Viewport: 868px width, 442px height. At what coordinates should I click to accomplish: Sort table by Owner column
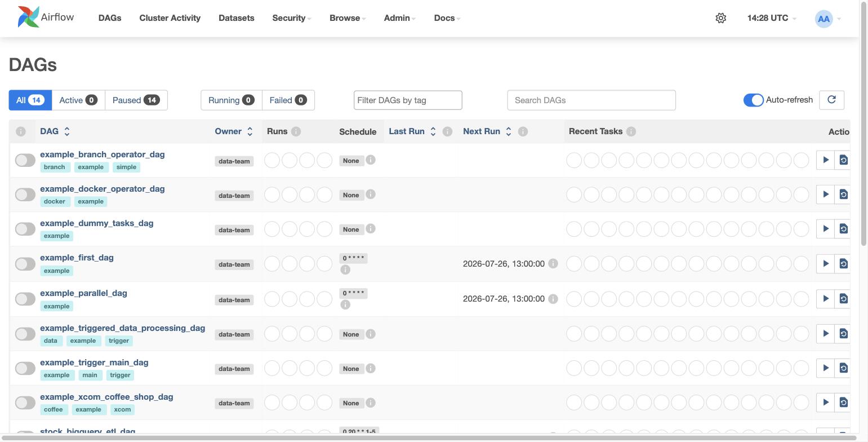[234, 131]
